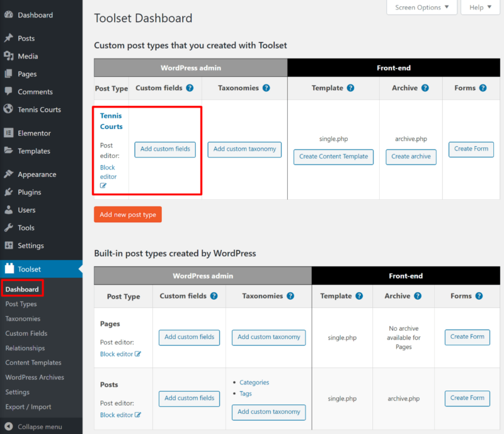Add custom fields for Tennis Courts
The height and width of the screenshot is (434, 504).
click(165, 149)
